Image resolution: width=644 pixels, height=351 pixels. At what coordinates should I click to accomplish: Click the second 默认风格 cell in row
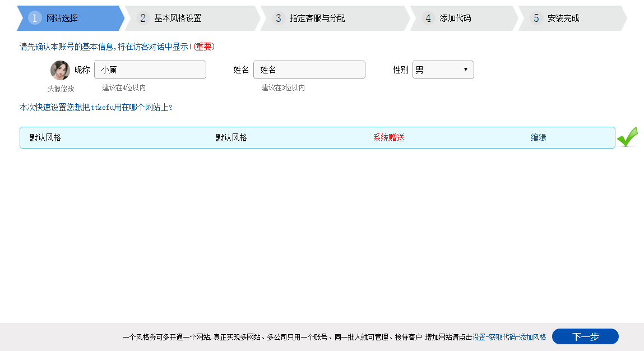[231, 138]
